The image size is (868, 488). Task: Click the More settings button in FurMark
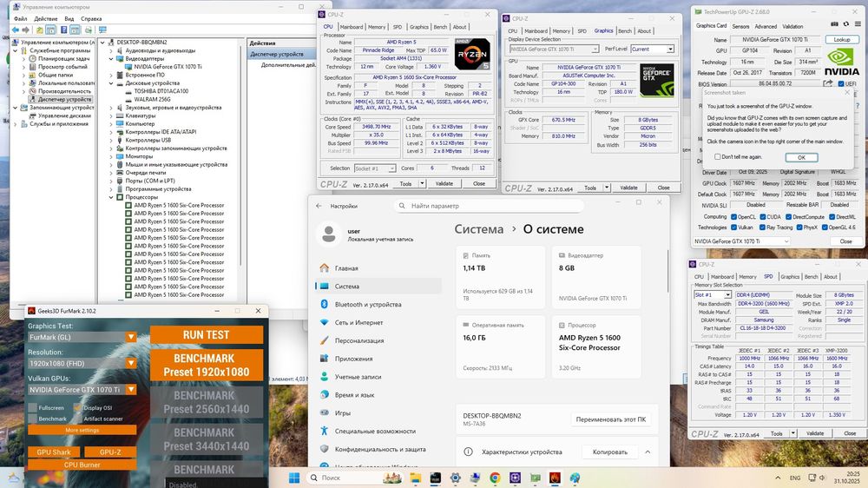(82, 431)
